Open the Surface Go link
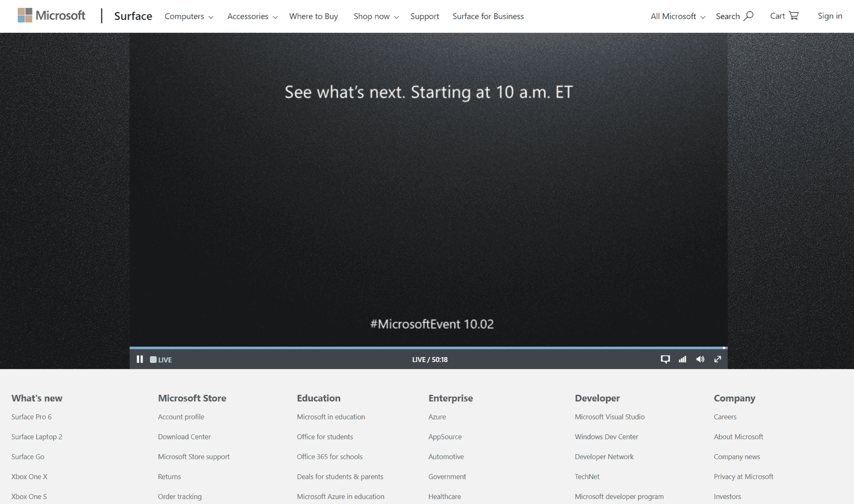Screen dimensions: 854x504 coord(28,457)
